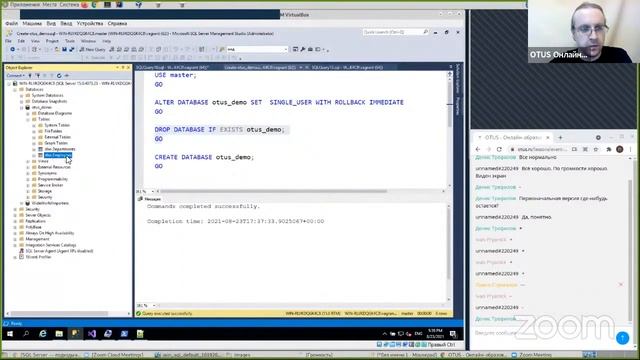The height and width of the screenshot is (360, 640).
Task: Select the Always On High Availability folder
Action: [x=50, y=233]
